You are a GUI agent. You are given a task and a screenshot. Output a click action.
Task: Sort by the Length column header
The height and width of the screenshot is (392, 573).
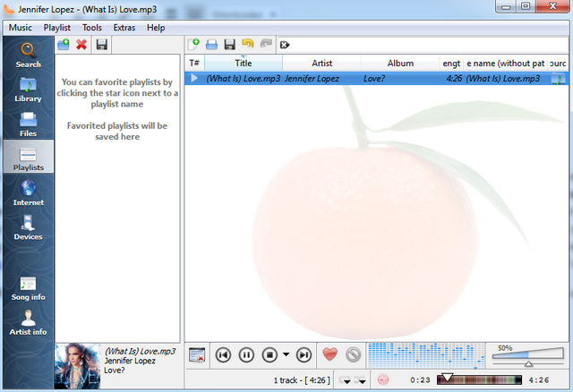coord(451,64)
